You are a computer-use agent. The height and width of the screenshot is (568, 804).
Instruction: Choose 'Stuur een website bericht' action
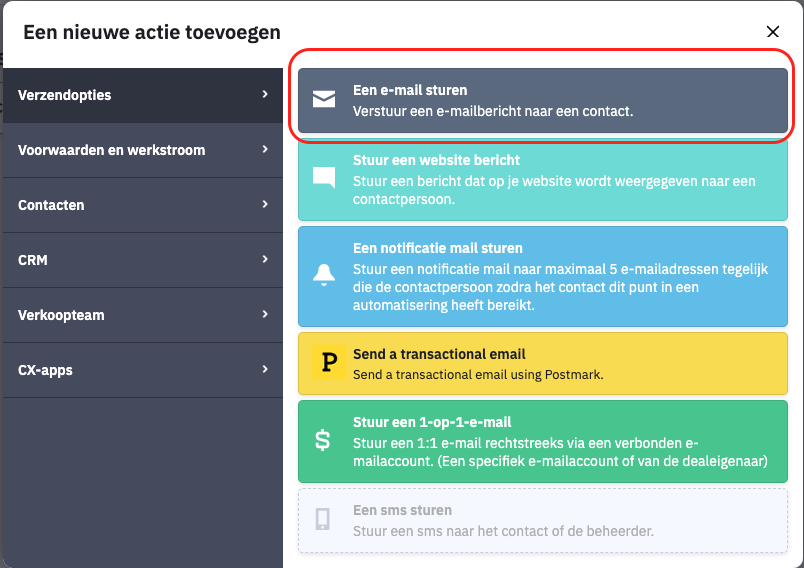pos(543,179)
